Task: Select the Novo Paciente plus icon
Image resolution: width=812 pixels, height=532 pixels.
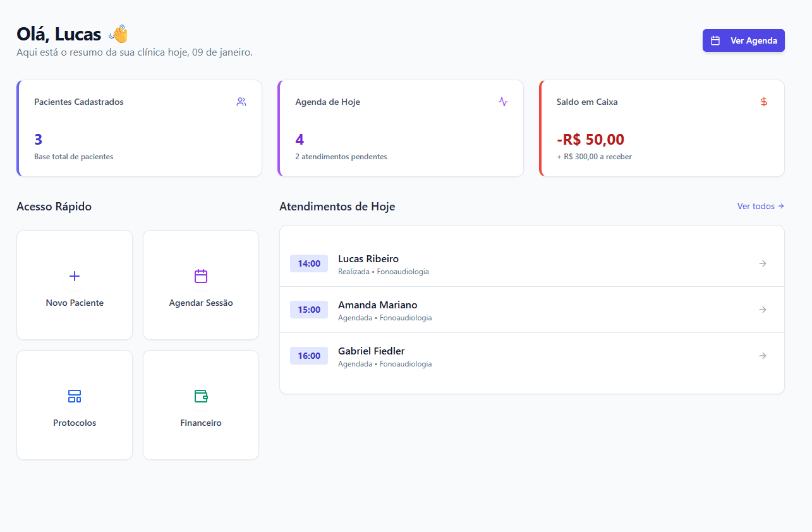Action: (74, 276)
